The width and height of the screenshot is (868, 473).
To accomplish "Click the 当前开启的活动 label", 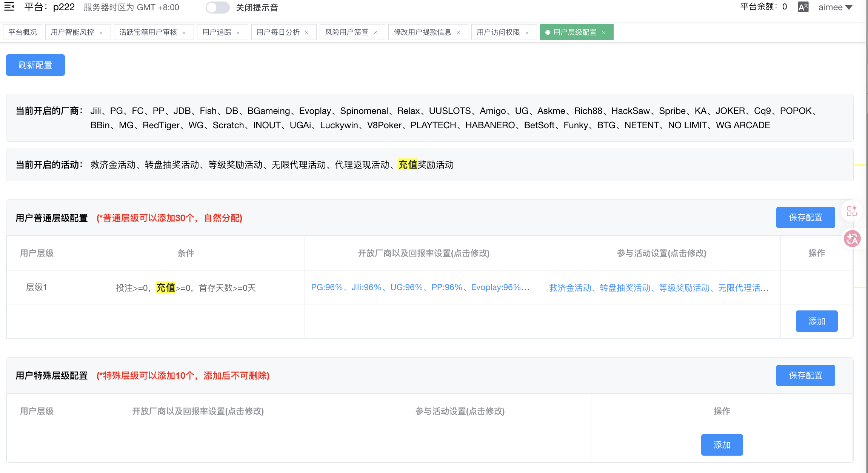I will tap(49, 165).
